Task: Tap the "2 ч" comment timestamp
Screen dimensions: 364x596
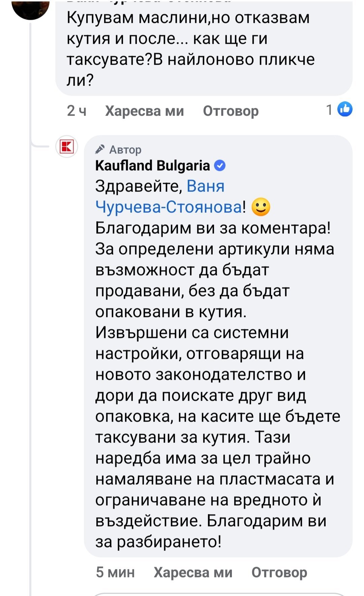Action: click(x=77, y=111)
